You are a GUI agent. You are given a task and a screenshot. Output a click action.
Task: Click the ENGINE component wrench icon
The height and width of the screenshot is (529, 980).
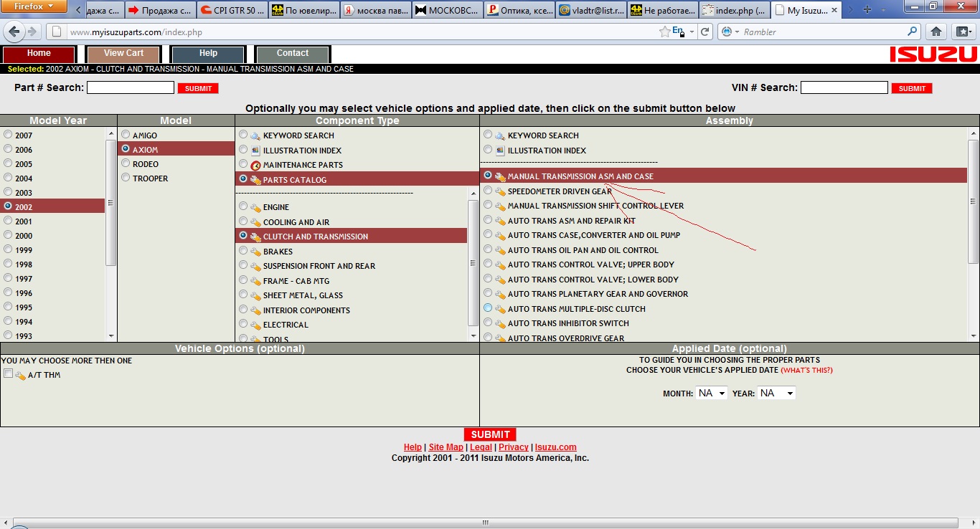point(255,207)
